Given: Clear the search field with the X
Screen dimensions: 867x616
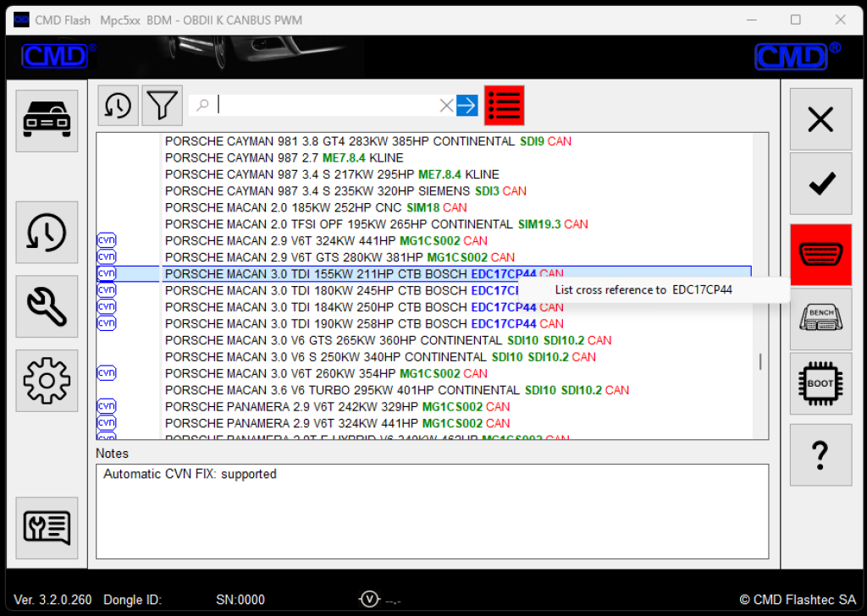Looking at the screenshot, I should [446, 106].
